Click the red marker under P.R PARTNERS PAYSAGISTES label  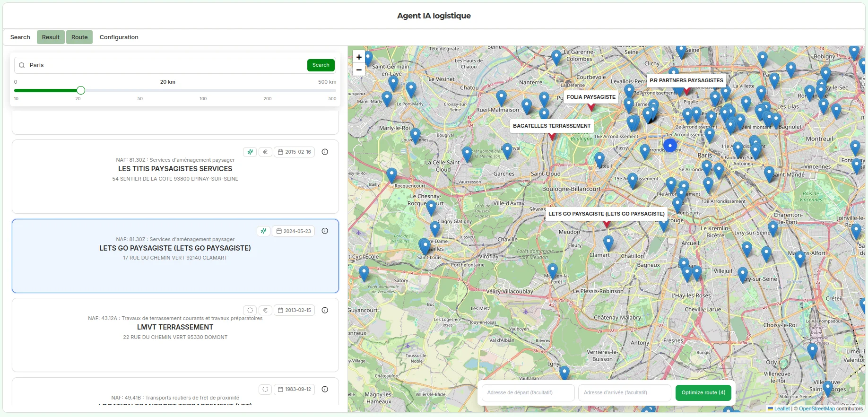(x=686, y=91)
